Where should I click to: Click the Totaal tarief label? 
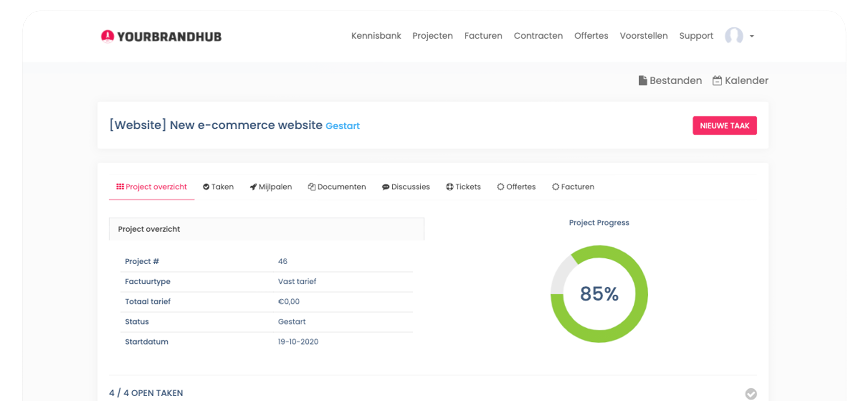click(148, 301)
